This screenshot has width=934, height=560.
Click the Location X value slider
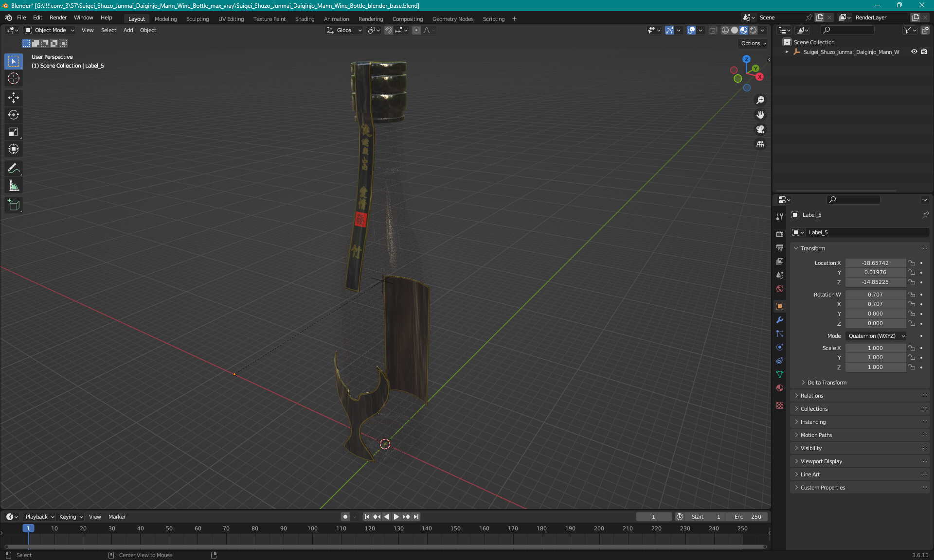[875, 263]
